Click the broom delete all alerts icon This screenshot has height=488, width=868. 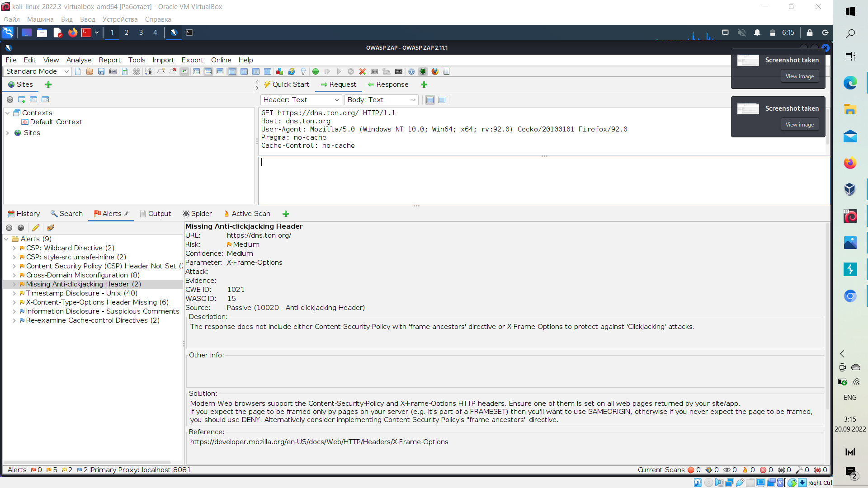click(51, 228)
